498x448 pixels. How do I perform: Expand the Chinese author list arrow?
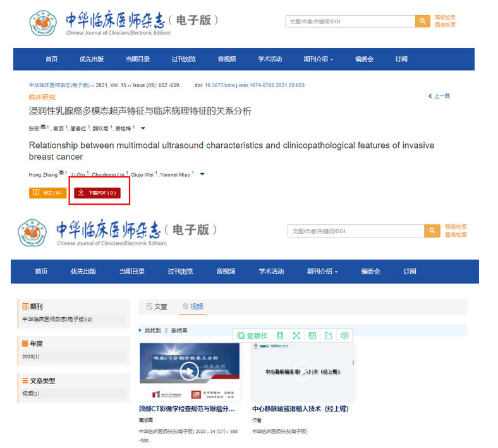click(x=143, y=128)
